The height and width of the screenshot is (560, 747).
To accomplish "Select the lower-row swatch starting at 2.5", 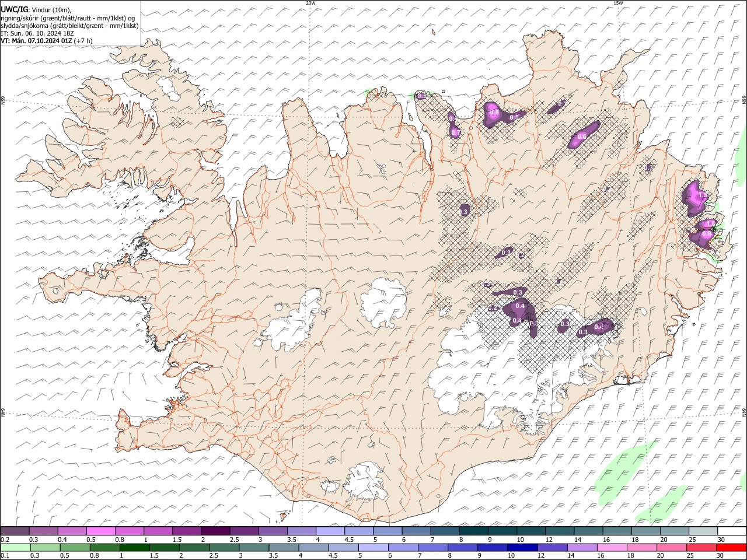I will pos(224,547).
